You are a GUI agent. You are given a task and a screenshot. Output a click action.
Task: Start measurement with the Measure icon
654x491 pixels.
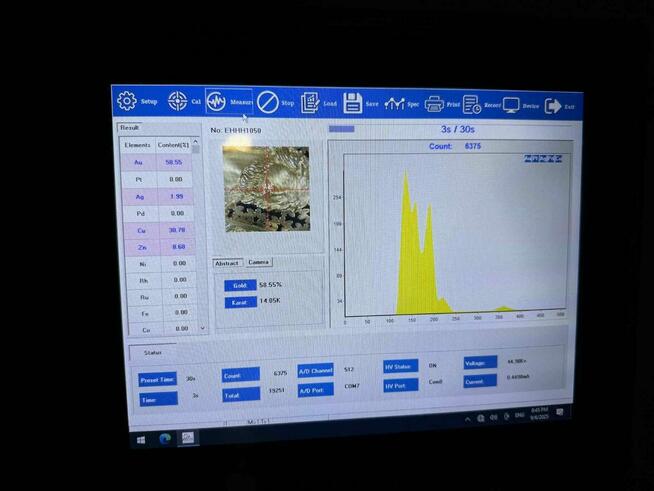[x=217, y=102]
